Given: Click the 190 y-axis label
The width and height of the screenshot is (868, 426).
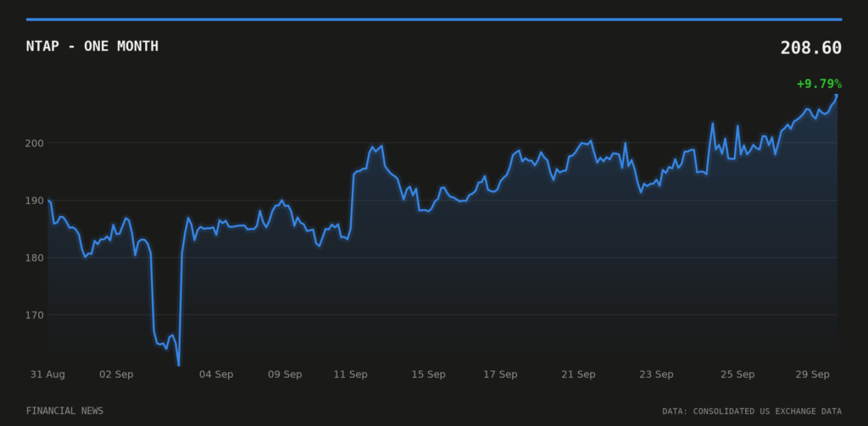Looking at the screenshot, I should click(x=35, y=200).
